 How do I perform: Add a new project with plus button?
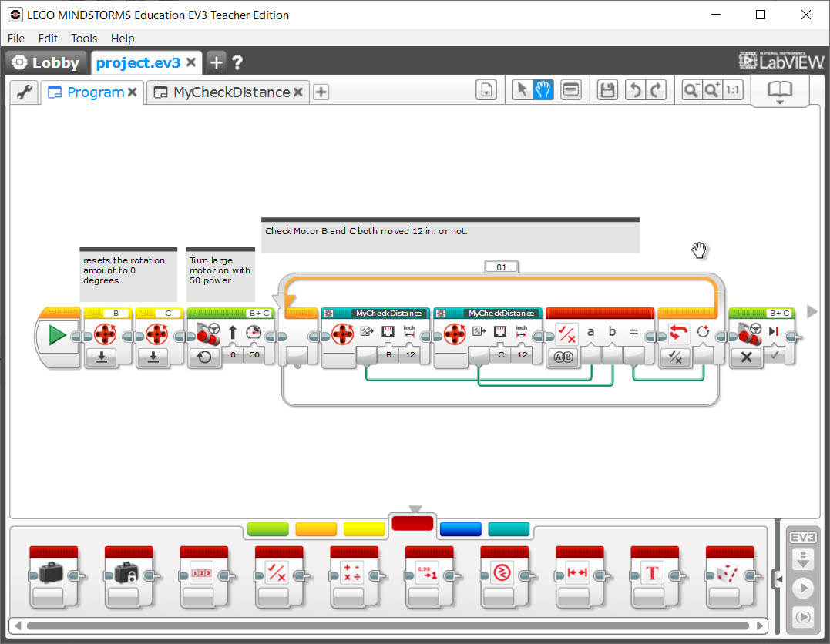[216, 62]
